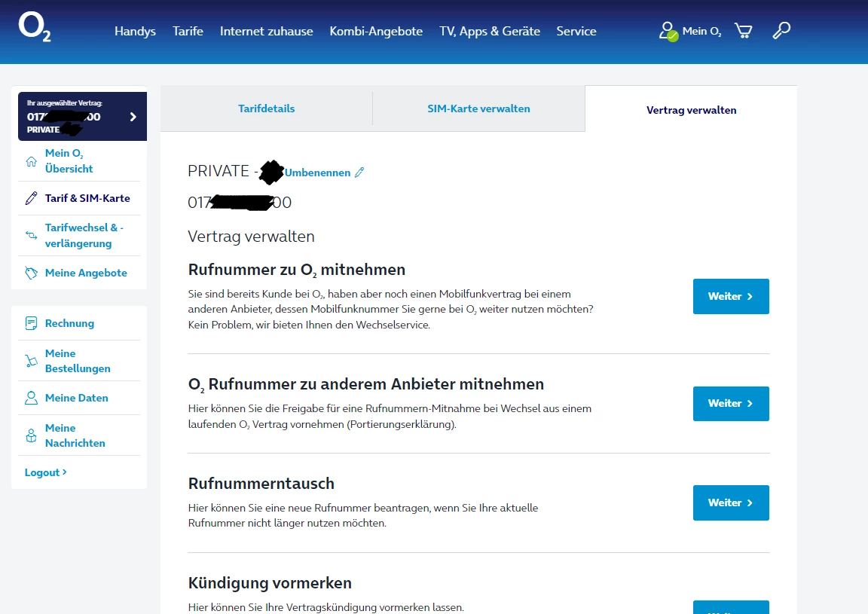Open Mein O2 link in header
Viewport: 868px width, 614px height.
701,32
